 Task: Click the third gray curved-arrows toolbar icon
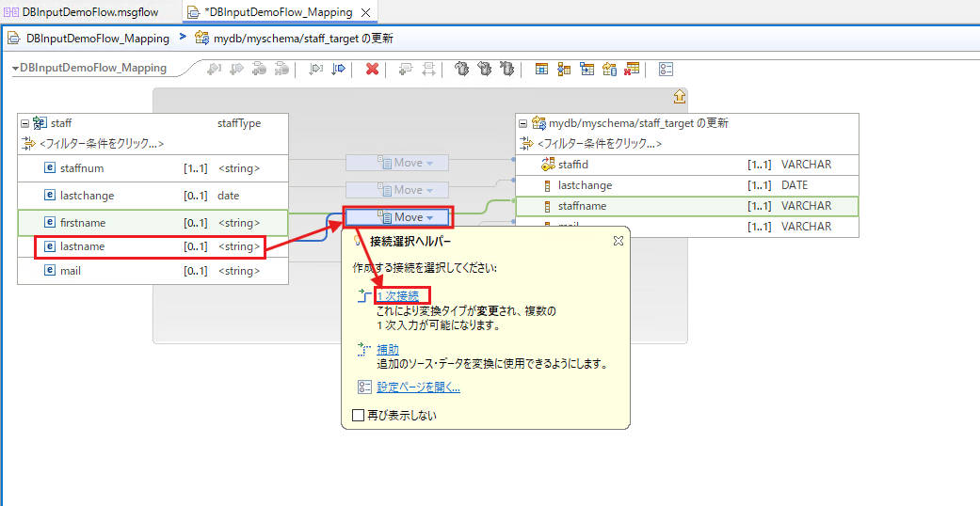tap(506, 69)
